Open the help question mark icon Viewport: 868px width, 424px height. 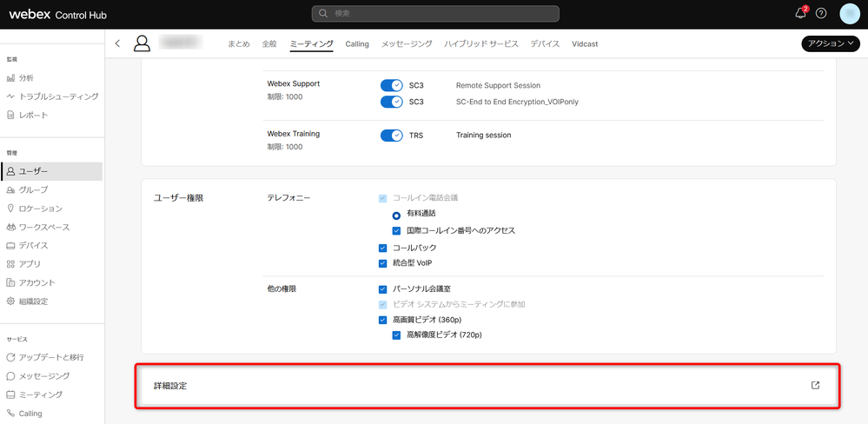(821, 14)
